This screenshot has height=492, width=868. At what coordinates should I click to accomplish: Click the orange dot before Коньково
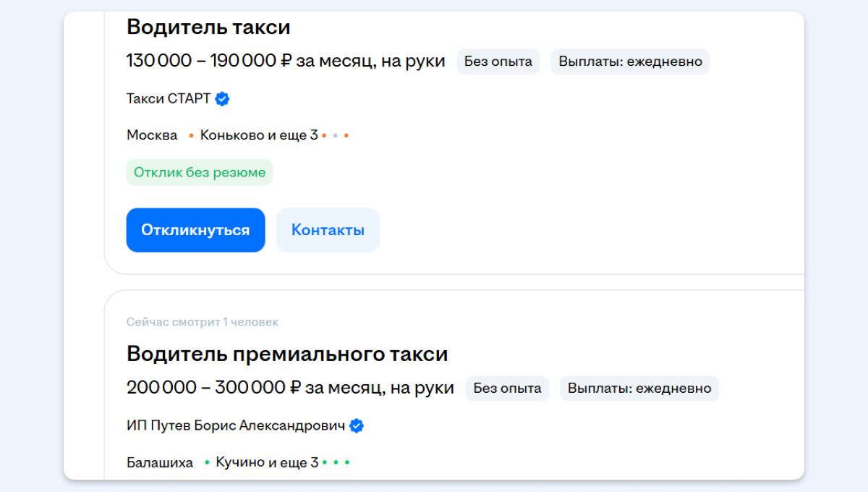(x=191, y=135)
